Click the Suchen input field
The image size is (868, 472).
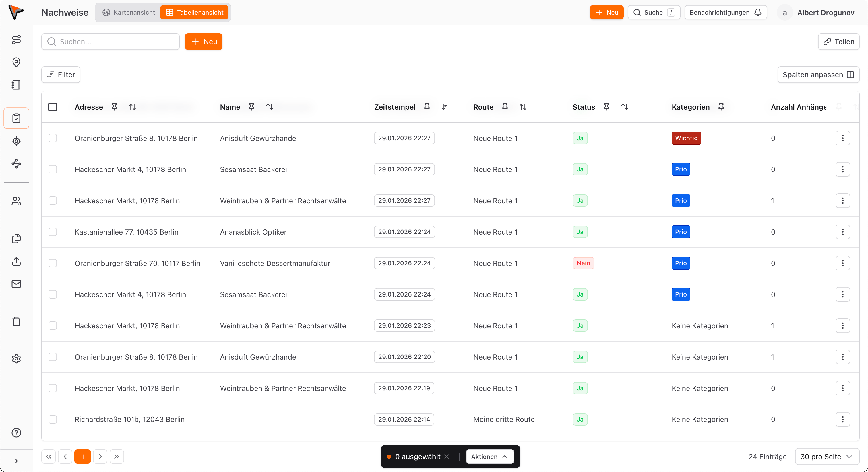coord(115,42)
